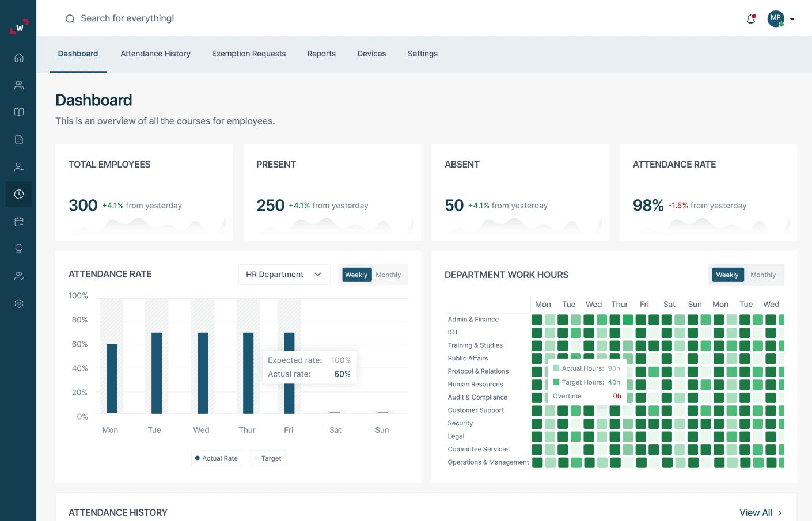This screenshot has width=812, height=521.
Task: Click the award badge icon in sidebar
Action: (18, 248)
